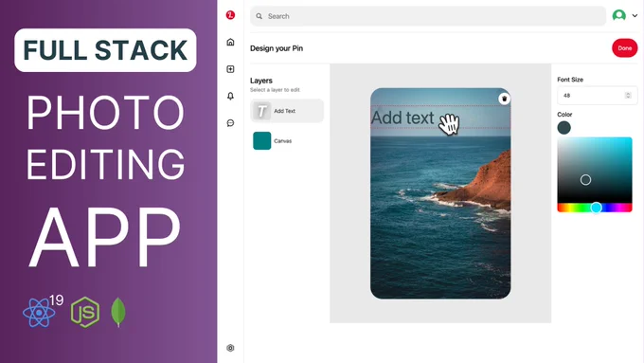The height and width of the screenshot is (363, 644).
Task: Click the Font Size stepper arrows
Action: (x=628, y=96)
